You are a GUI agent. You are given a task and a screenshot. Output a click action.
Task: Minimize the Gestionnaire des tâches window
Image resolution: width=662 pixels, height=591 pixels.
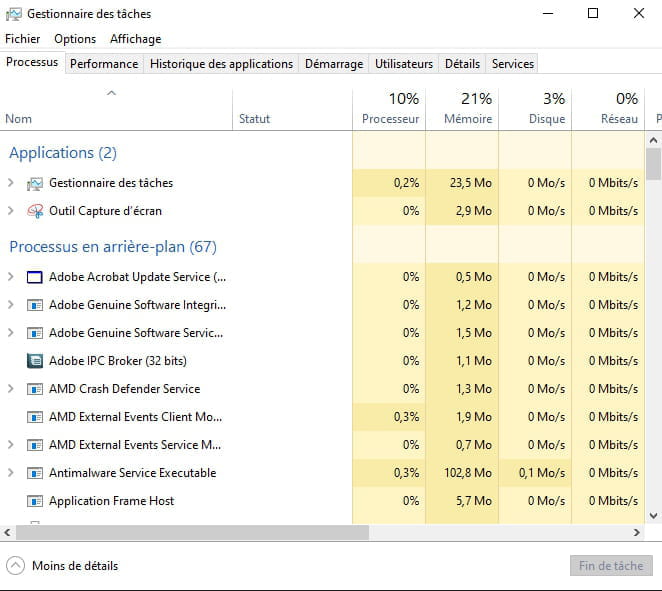[548, 14]
